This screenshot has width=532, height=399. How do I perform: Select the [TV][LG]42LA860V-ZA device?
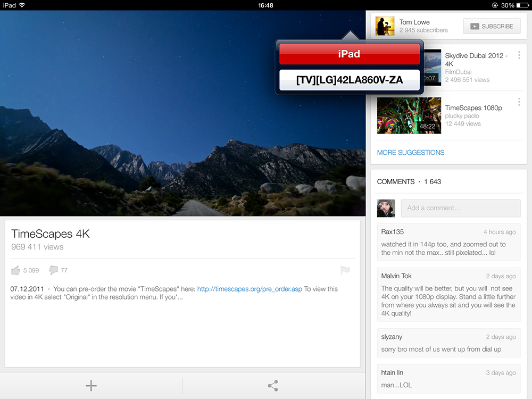click(349, 80)
